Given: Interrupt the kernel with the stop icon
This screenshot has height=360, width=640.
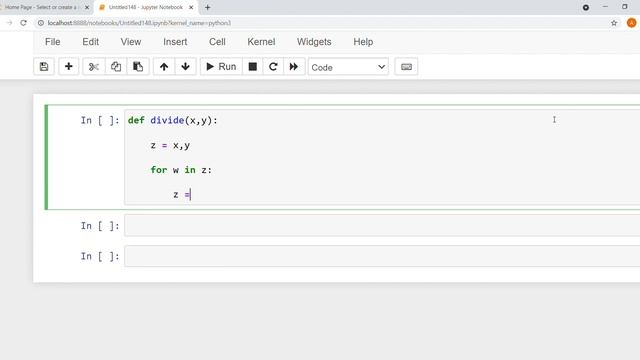Looking at the screenshot, I should click(253, 67).
